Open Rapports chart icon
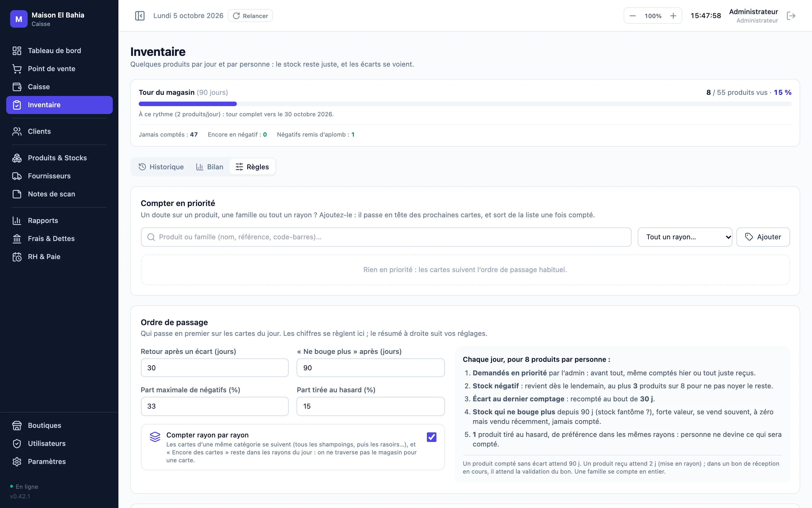 pyautogui.click(x=17, y=221)
